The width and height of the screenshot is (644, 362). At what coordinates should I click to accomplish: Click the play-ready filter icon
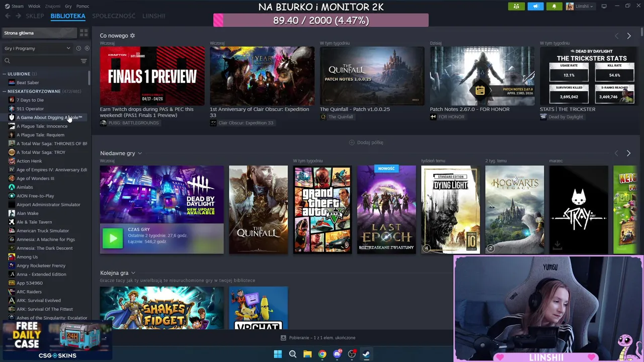click(87, 48)
